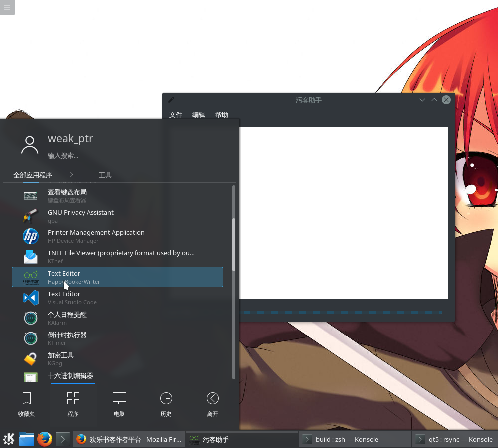Switch to qt5 : rsync Konsole task

(x=455, y=439)
